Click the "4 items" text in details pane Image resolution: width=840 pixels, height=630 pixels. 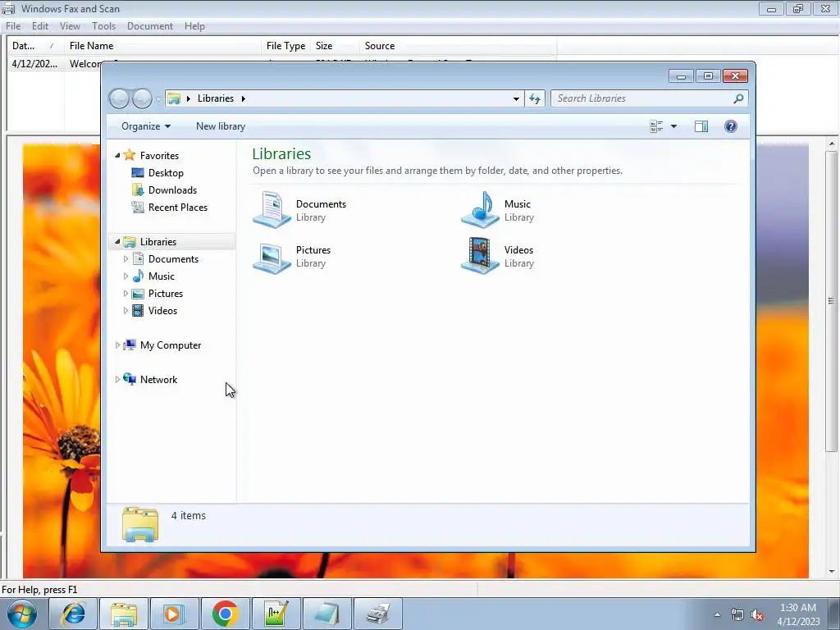tap(189, 515)
